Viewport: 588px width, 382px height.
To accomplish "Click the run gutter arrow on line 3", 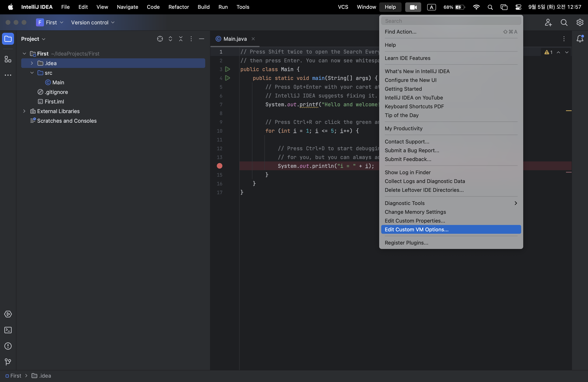I will pos(228,69).
